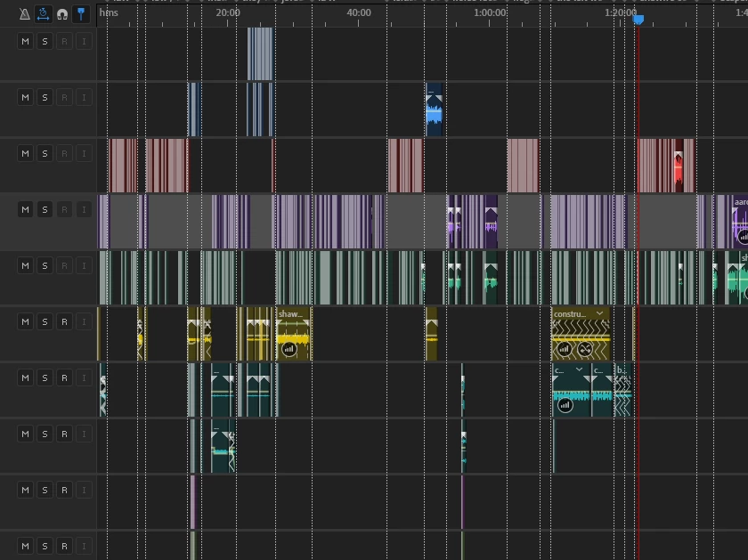
Task: Solo the highlighted purple track
Action: pyautogui.click(x=45, y=209)
